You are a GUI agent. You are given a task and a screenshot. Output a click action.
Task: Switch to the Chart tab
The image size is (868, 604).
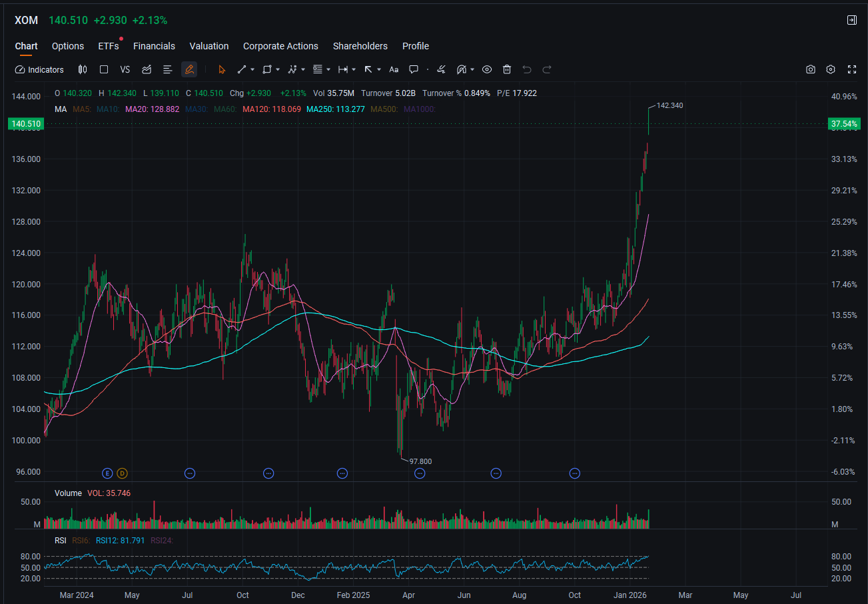(27, 46)
